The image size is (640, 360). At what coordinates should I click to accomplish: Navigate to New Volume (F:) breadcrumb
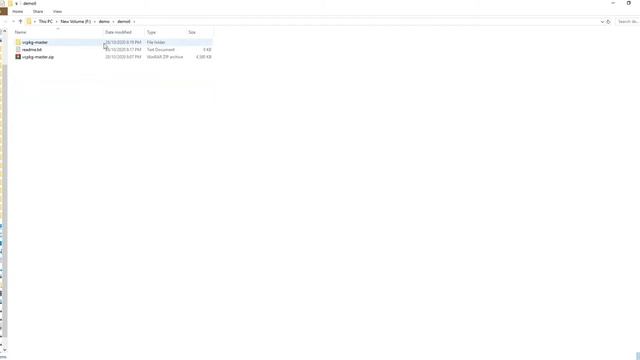[76, 21]
